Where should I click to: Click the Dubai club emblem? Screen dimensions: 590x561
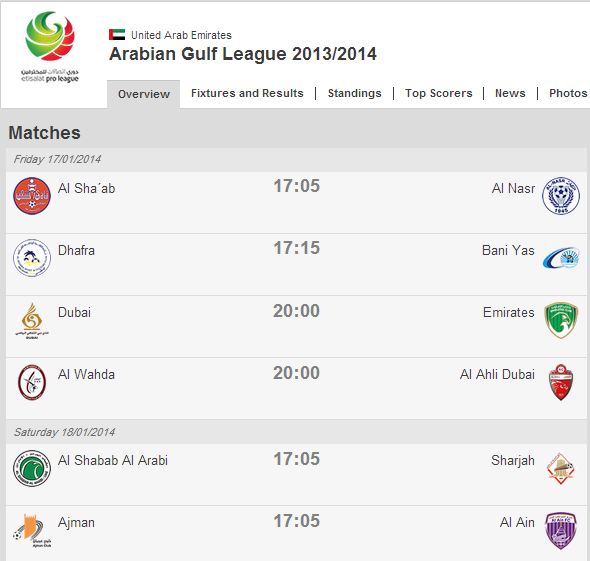point(32,321)
